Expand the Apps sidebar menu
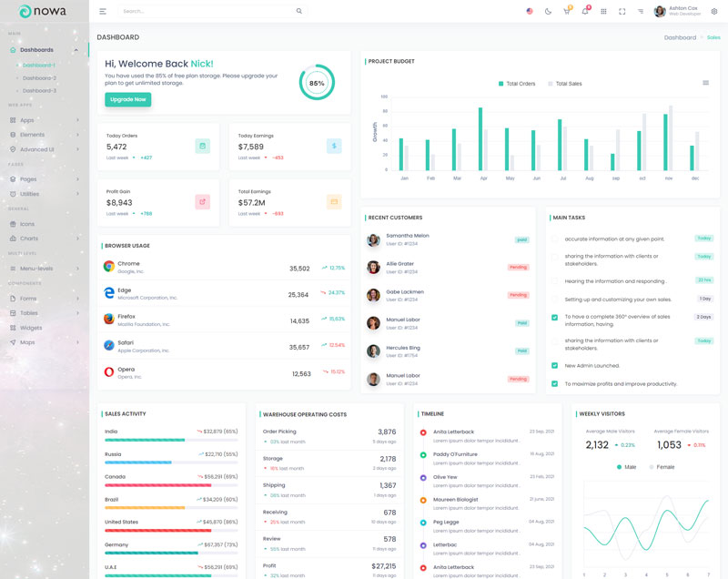 coord(45,120)
